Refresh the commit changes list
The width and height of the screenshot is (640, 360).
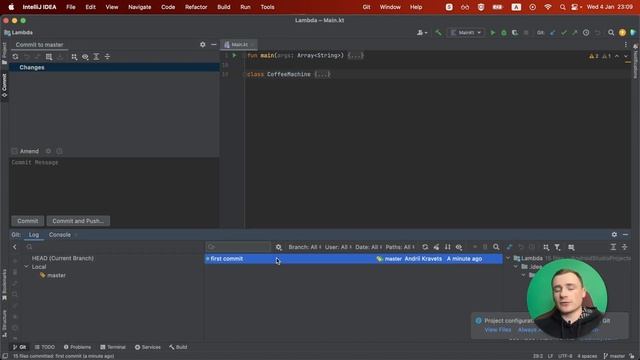[x=15, y=57]
